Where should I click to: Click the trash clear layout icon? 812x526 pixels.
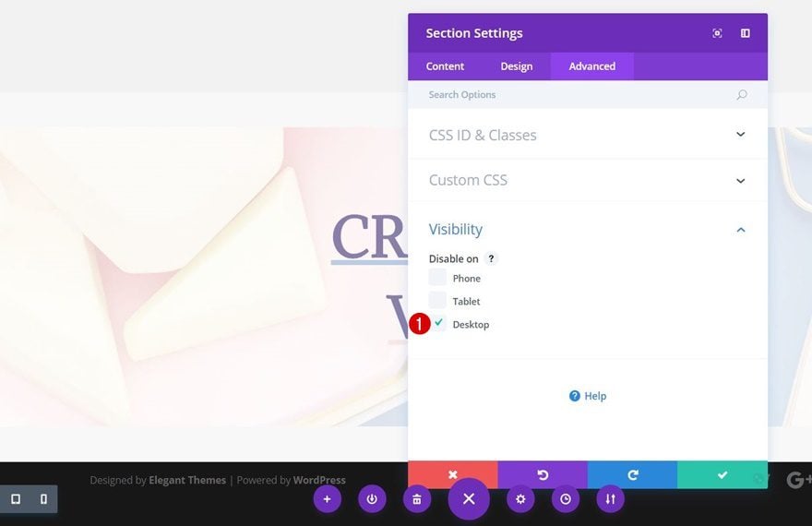click(417, 499)
